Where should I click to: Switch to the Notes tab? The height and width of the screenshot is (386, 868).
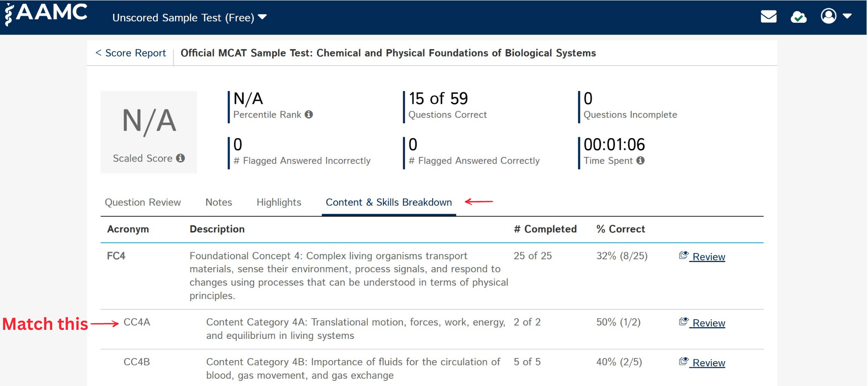(x=218, y=202)
